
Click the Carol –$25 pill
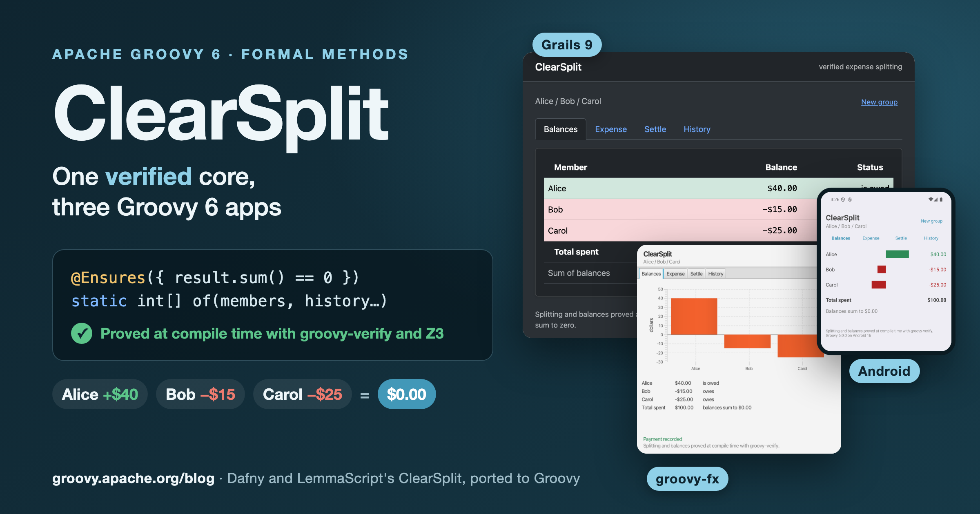(x=303, y=394)
